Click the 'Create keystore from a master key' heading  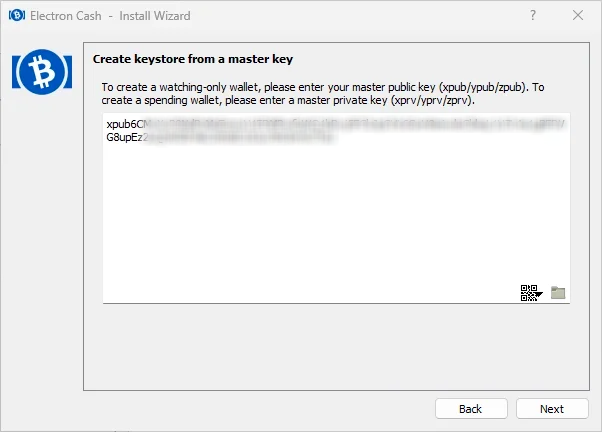click(193, 59)
